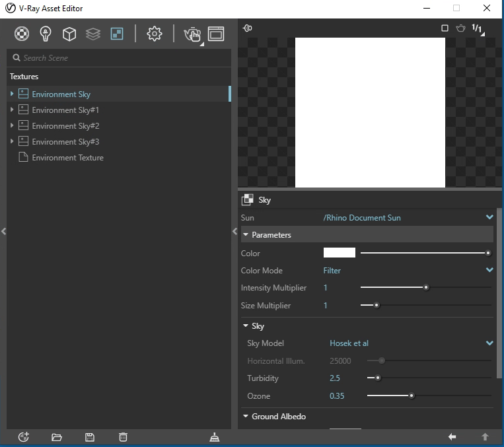Click the Render teapot icon
The height and width of the screenshot is (447, 504).
click(x=192, y=34)
